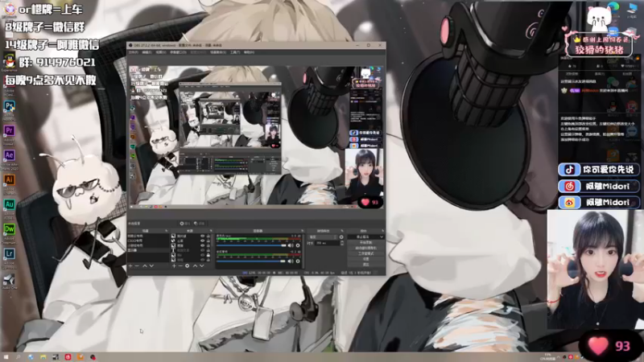Toggle lock of third source row
Screen dimensions: 644x362
tap(208, 245)
